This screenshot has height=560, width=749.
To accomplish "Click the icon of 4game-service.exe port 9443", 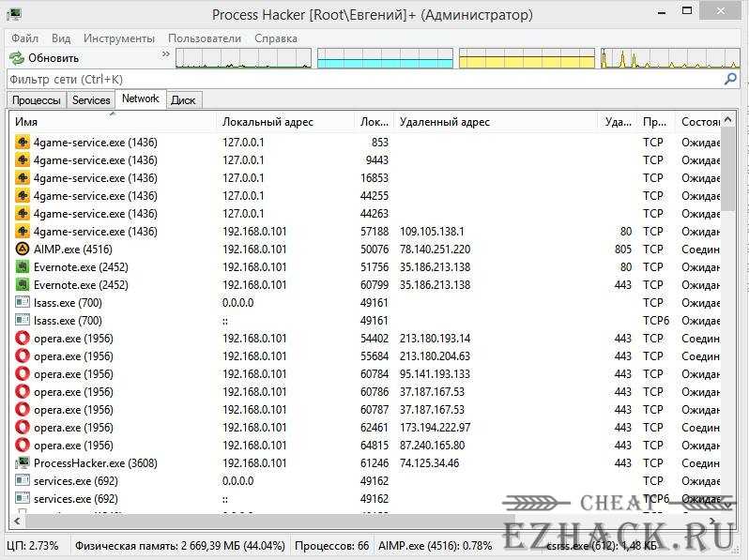I will pyautogui.click(x=23, y=159).
